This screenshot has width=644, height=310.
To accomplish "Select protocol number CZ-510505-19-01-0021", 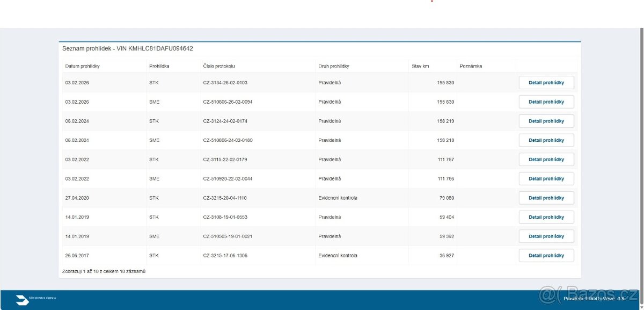I will 228,236.
